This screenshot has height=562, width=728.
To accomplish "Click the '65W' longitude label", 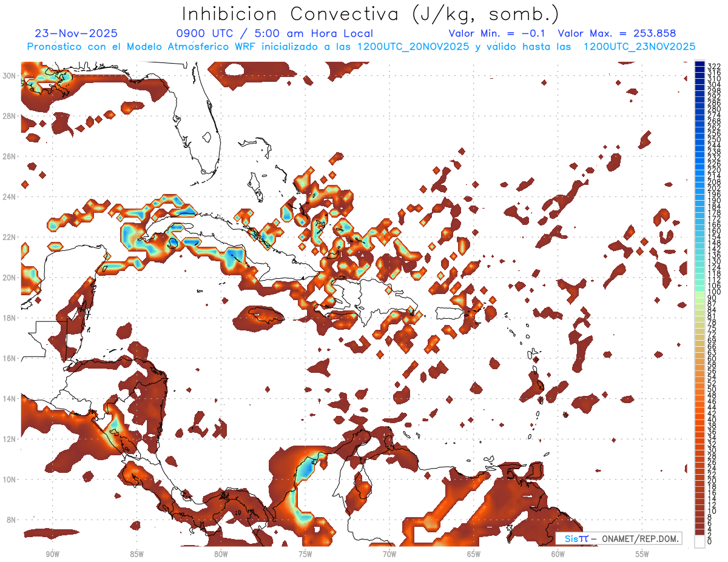I will pos(474,554).
